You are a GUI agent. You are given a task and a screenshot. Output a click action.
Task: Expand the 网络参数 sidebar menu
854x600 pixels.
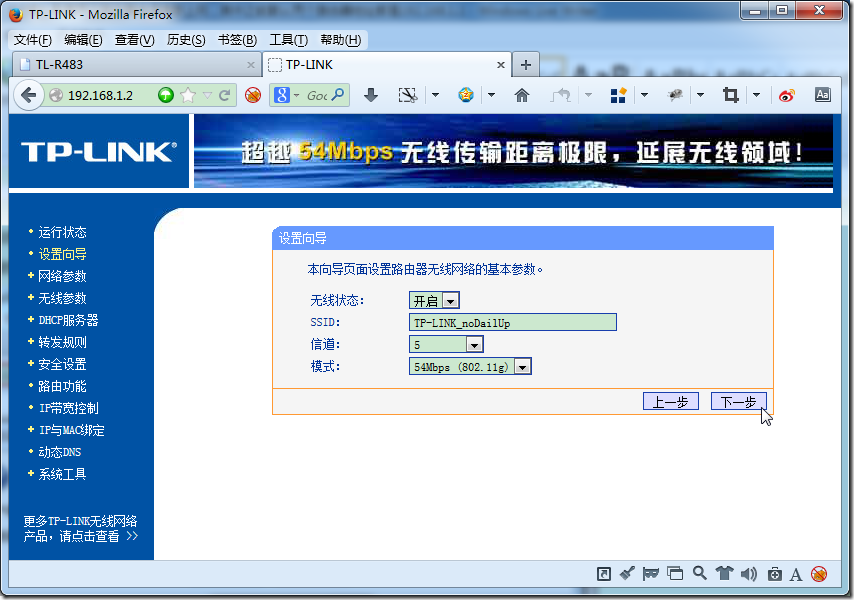pyautogui.click(x=62, y=276)
